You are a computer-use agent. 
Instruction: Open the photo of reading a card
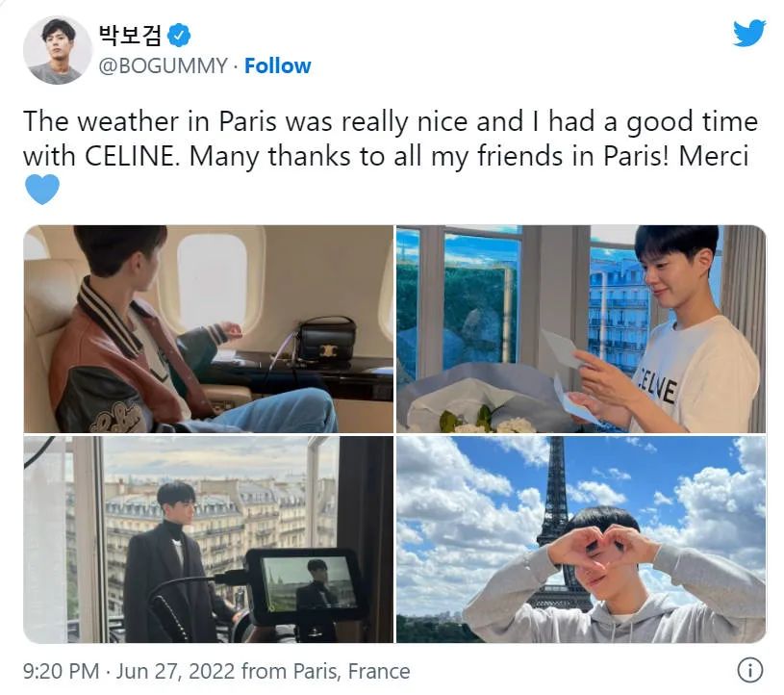click(x=581, y=329)
